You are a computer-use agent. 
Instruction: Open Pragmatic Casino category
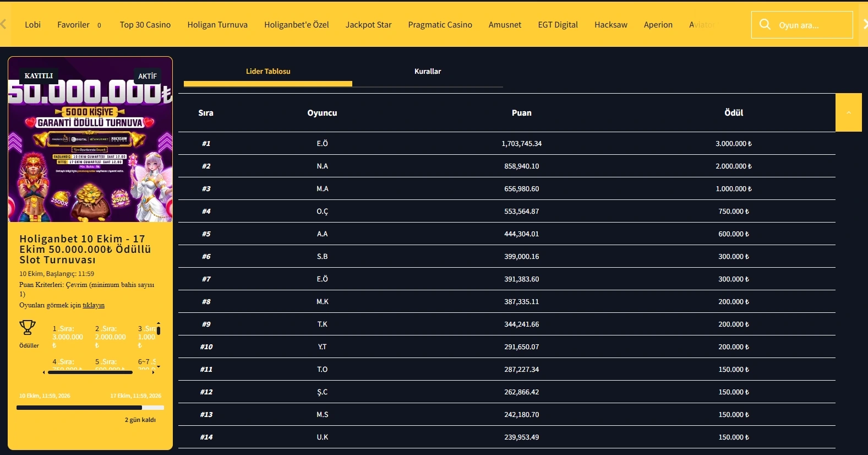coord(440,25)
